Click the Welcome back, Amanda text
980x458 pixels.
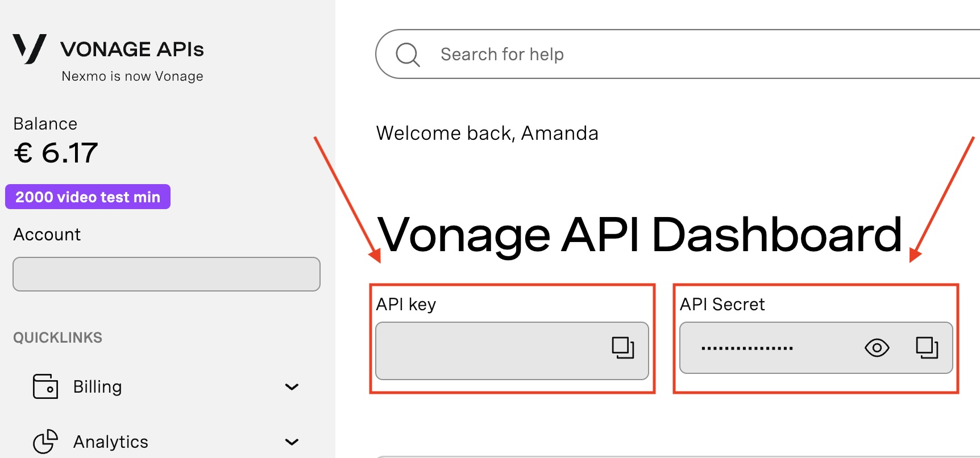tap(487, 133)
